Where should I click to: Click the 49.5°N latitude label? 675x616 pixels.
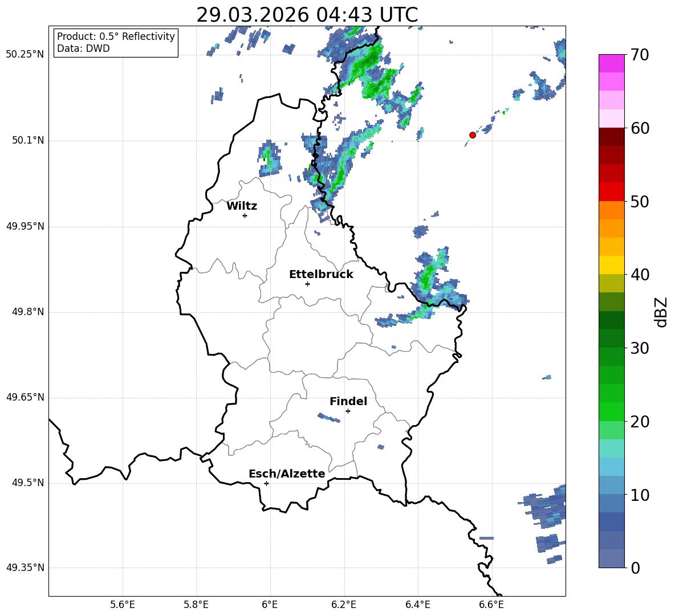28,483
